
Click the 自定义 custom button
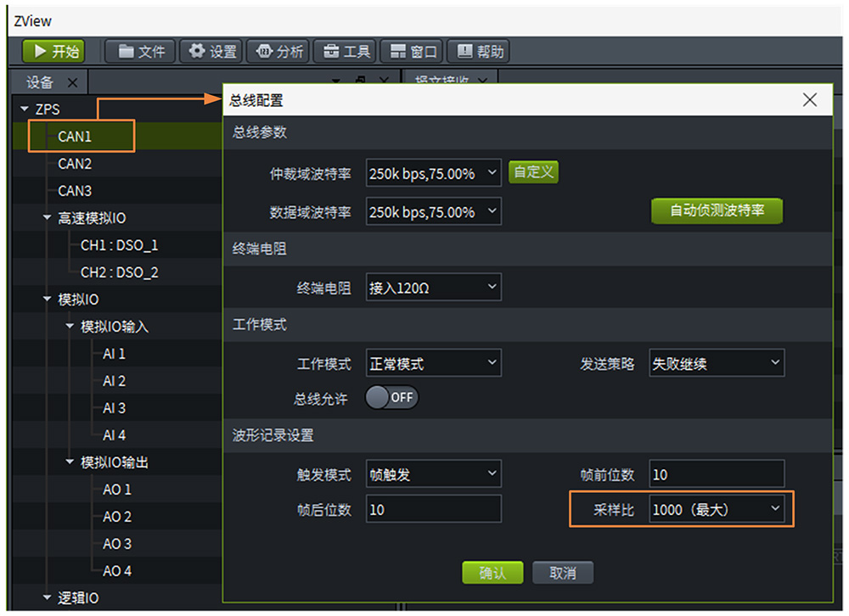tap(533, 171)
